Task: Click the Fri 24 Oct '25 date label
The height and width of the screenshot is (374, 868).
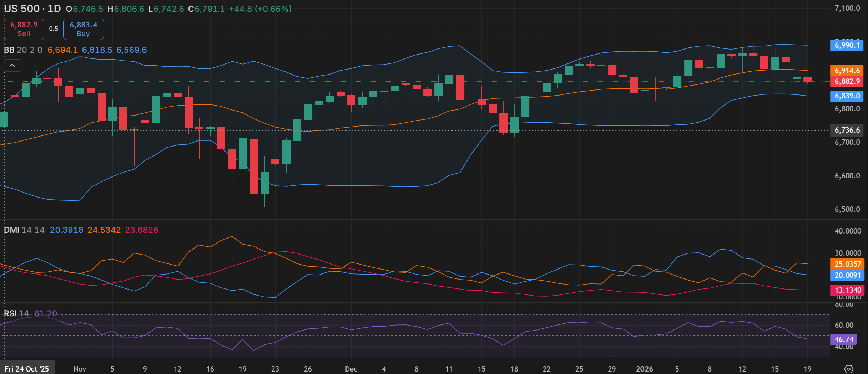Action: coord(27,369)
